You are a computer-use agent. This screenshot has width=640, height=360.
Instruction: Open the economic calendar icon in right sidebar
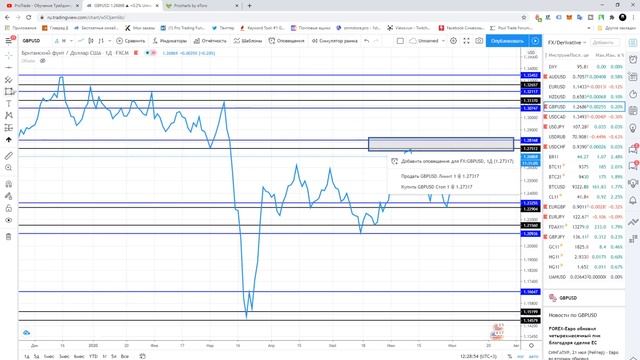[633, 111]
